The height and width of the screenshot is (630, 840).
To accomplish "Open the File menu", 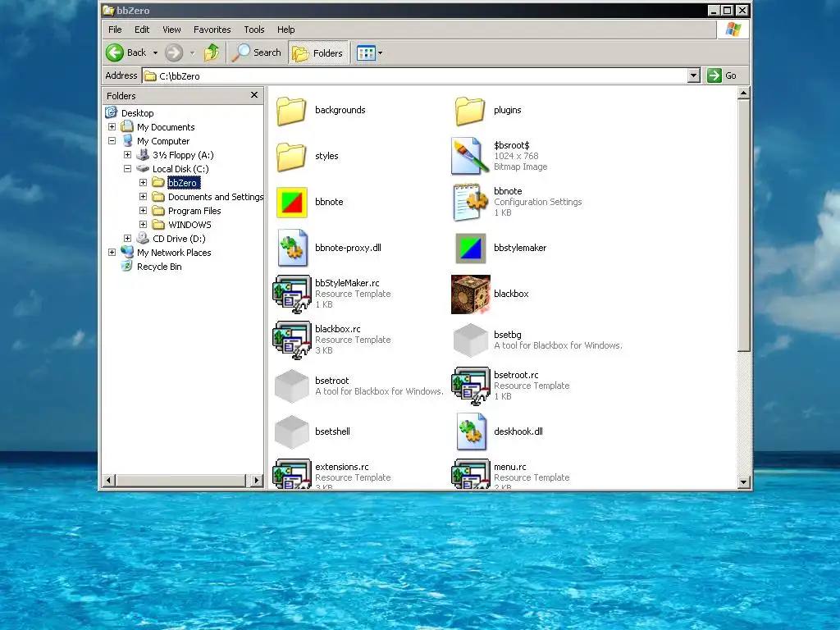I will (115, 30).
